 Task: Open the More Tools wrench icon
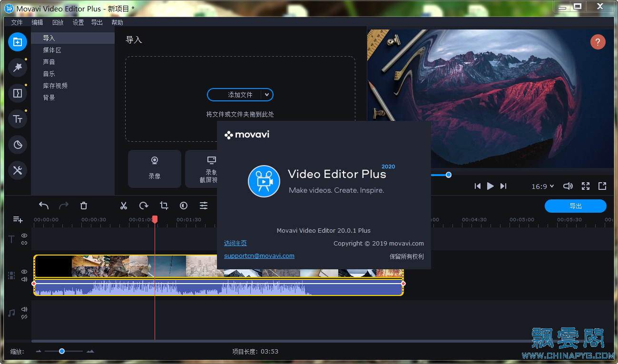coord(18,170)
